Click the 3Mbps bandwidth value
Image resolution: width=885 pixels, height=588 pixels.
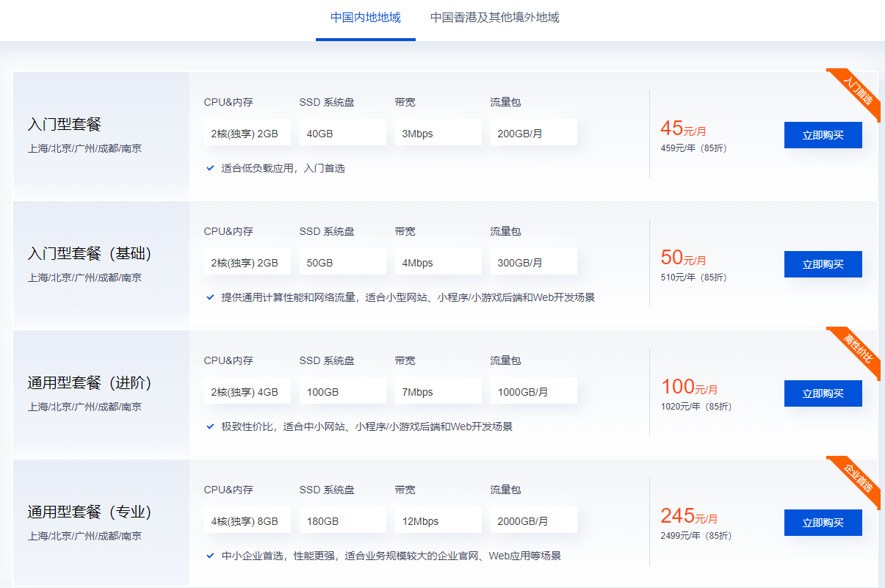(438, 134)
